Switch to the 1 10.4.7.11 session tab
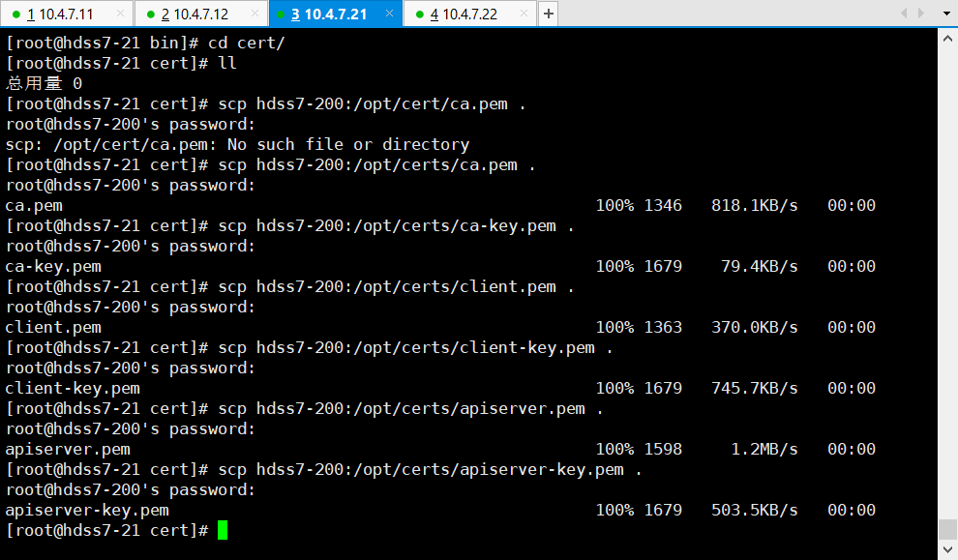The height and width of the screenshot is (560, 958). click(x=60, y=14)
